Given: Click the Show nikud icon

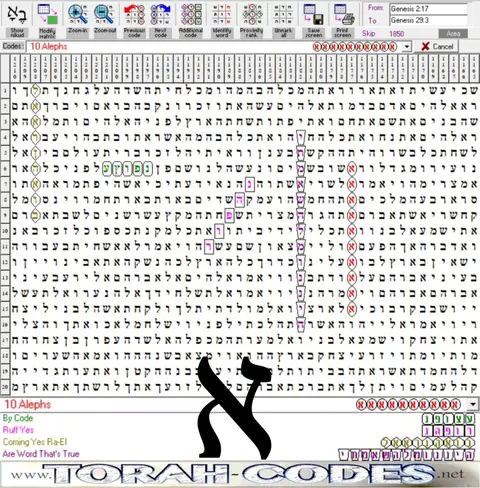Looking at the screenshot, I should pos(17,14).
